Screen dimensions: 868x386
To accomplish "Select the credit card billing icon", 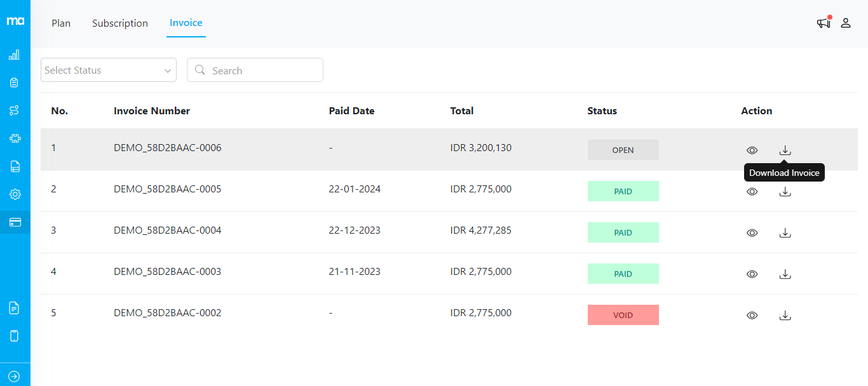I will [14, 222].
